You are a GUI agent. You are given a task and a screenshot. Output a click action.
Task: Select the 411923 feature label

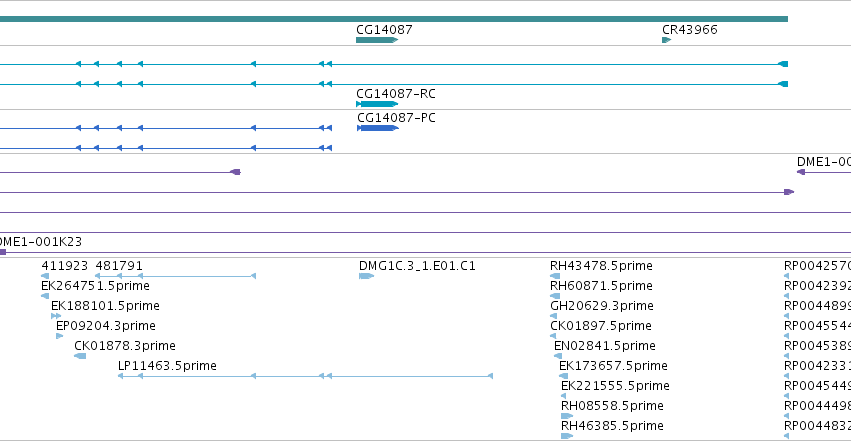[65, 266]
